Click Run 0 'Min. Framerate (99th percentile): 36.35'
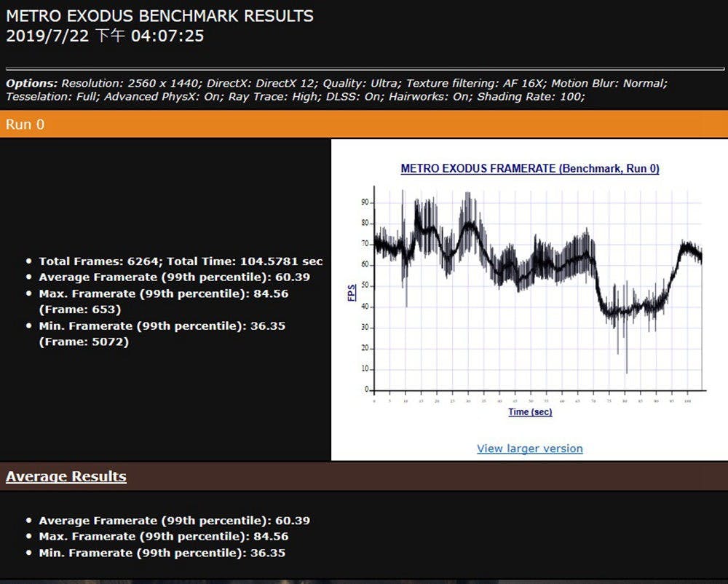This screenshot has height=584, width=728. coord(162,326)
